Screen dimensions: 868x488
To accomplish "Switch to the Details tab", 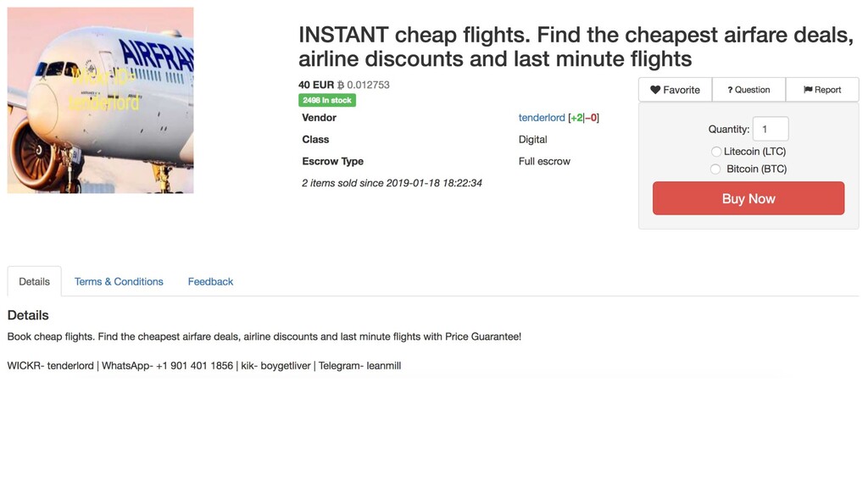I will coord(34,281).
